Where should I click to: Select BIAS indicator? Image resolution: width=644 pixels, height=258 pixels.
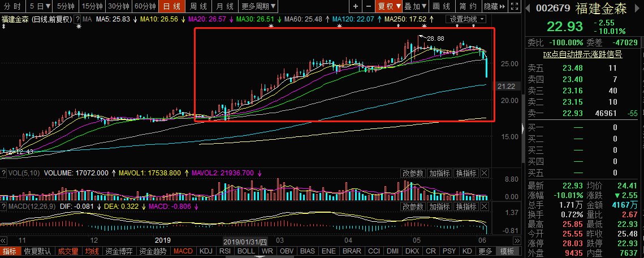click(308, 251)
